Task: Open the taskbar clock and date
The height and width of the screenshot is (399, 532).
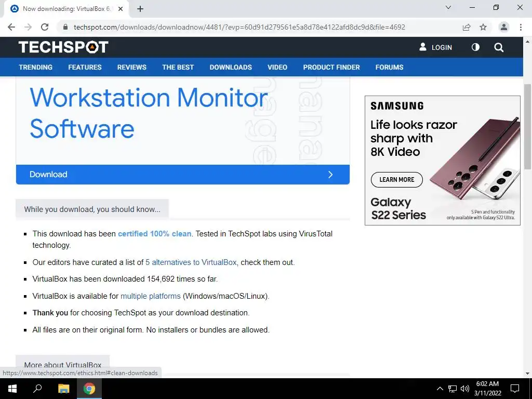Action: (487, 389)
